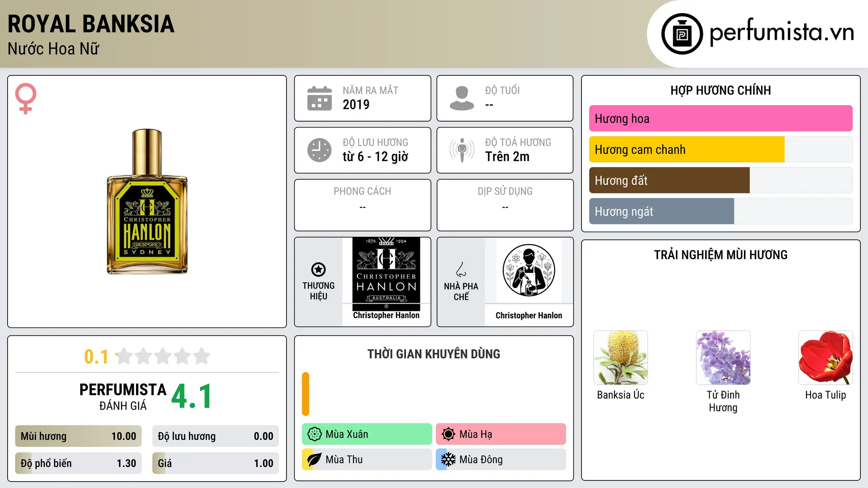868x488 pixels.
Task: Select the Mùa Đông season bar
Action: click(x=501, y=460)
